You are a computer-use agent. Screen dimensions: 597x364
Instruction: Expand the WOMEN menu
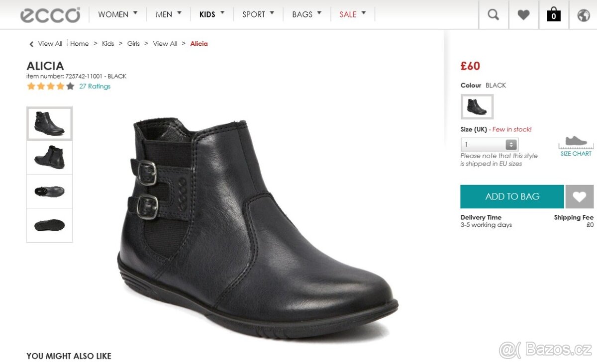pos(117,14)
